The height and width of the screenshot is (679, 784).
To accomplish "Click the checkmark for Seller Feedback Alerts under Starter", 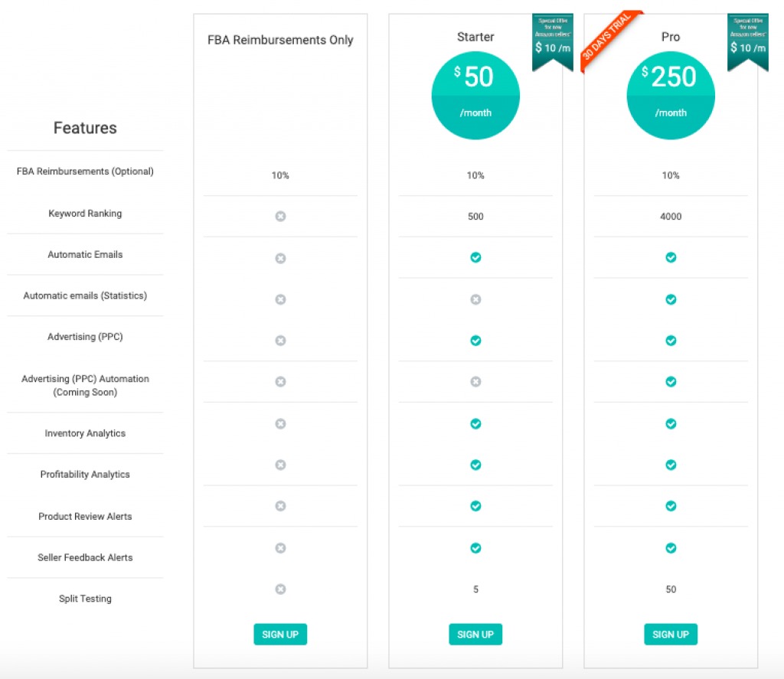I will point(475,548).
